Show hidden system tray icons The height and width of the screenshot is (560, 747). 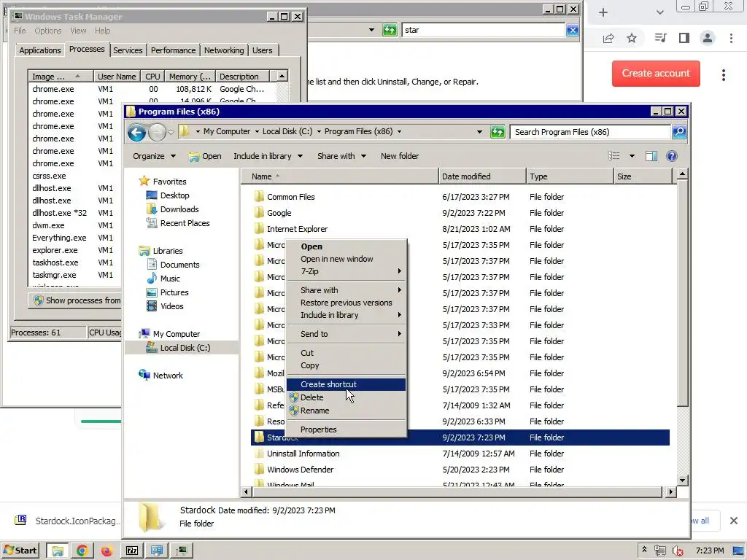(644, 550)
